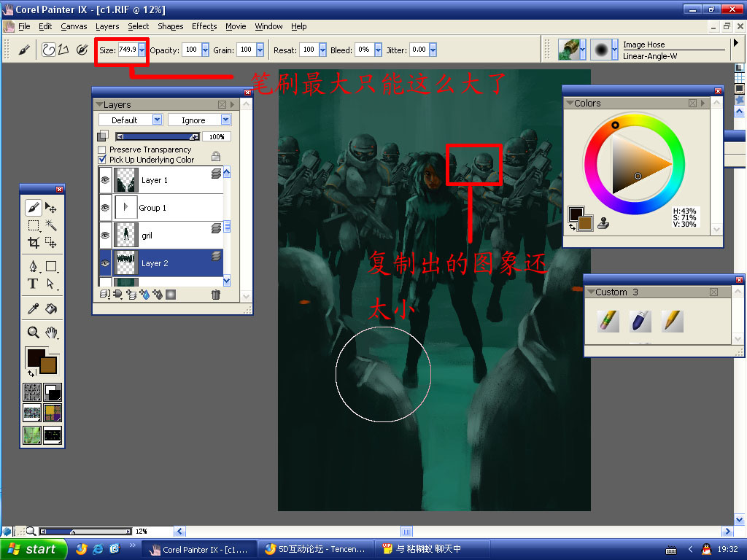Toggle visibility of Group 1

[x=105, y=208]
